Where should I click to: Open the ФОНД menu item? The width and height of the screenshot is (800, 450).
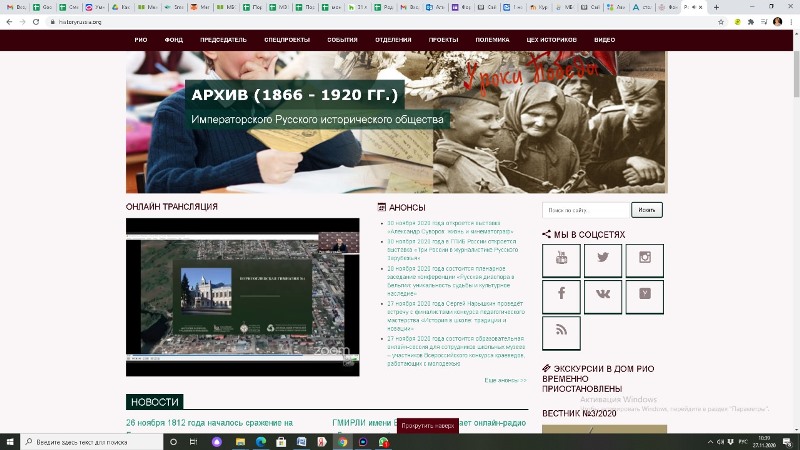(x=173, y=40)
